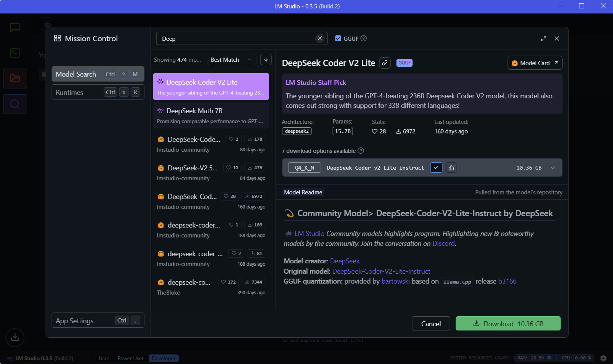
Task: Click the GGUF help question mark icon
Action: coord(364,38)
